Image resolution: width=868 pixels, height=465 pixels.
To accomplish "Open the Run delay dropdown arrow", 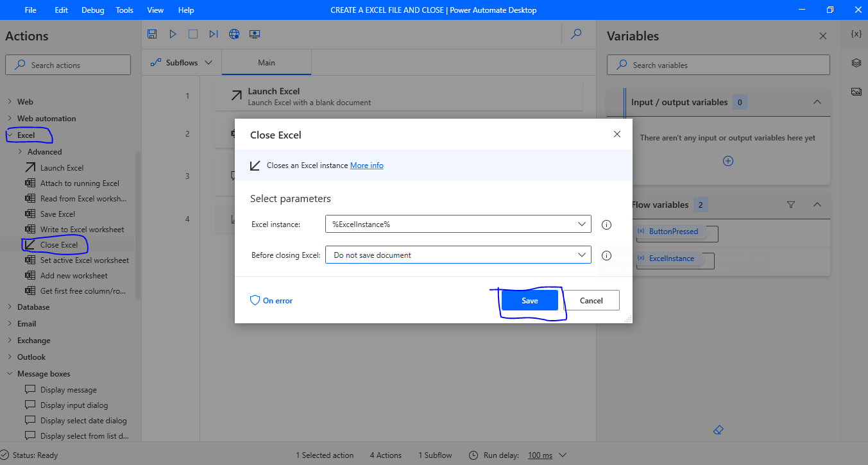I will point(563,455).
